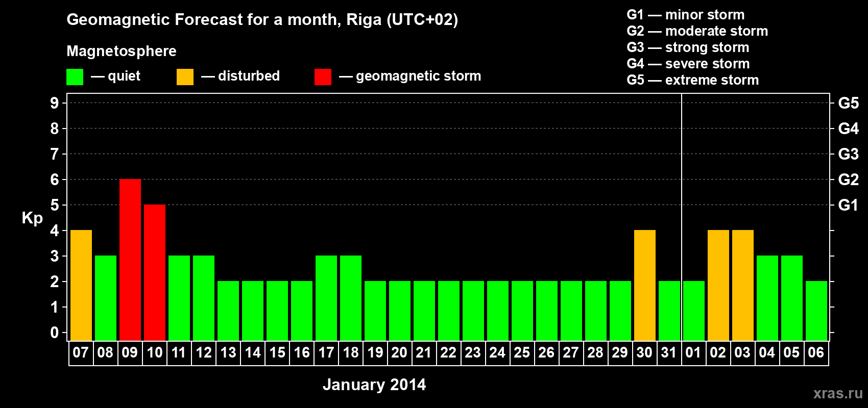Image resolution: width=868 pixels, height=408 pixels.
Task: Click the date label 01
Action: 693,353
